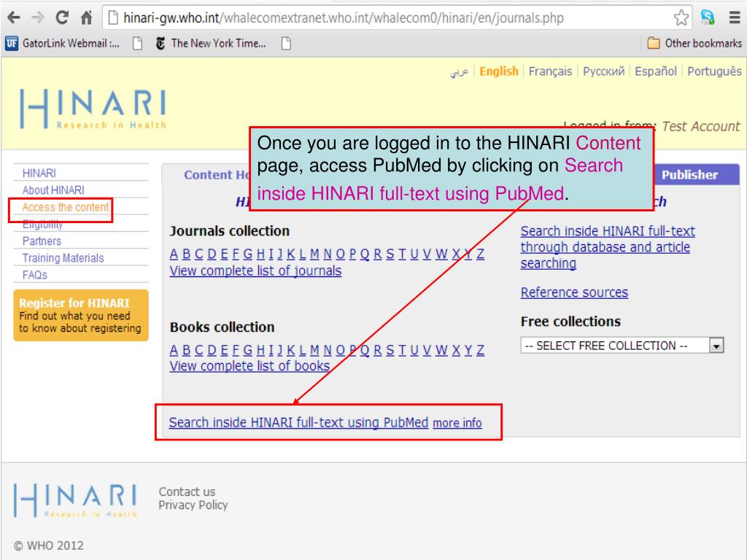Click the Skype extension icon
The image size is (747, 560).
[x=708, y=17]
